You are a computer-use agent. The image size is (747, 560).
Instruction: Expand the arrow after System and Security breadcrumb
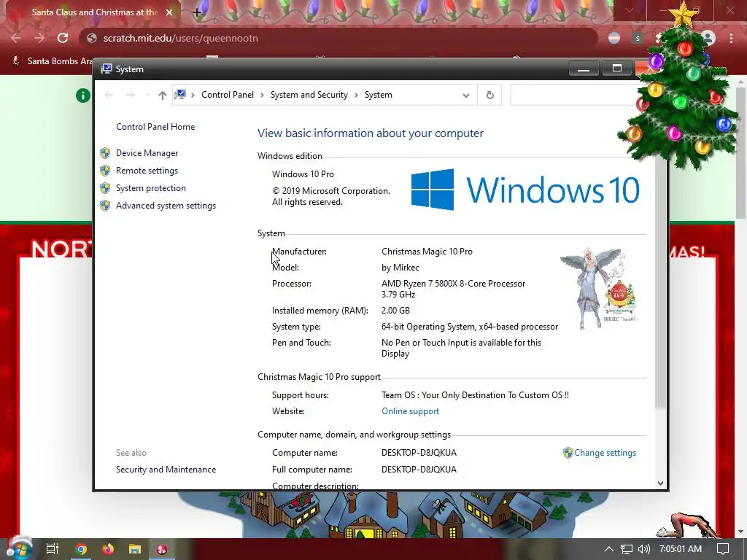[x=356, y=95]
